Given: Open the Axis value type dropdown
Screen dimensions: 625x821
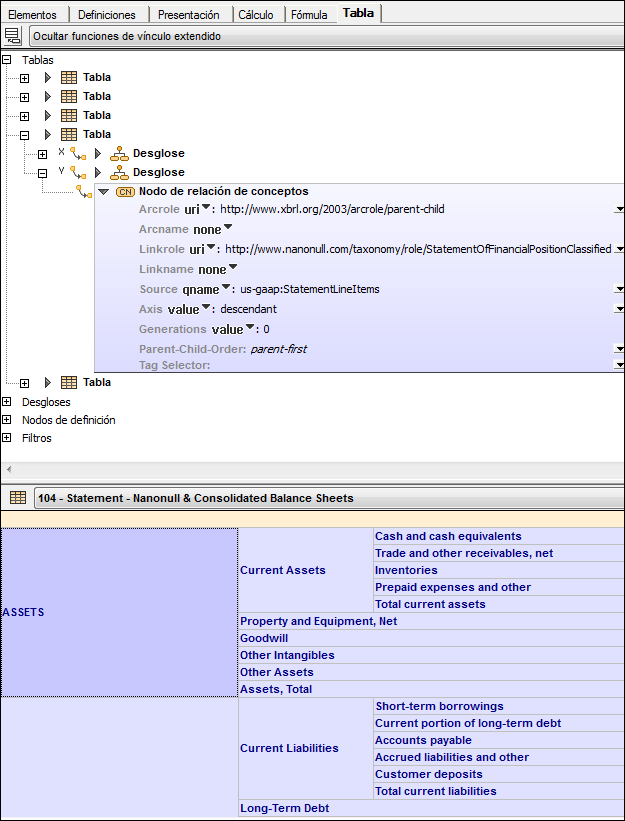Looking at the screenshot, I should point(207,308).
